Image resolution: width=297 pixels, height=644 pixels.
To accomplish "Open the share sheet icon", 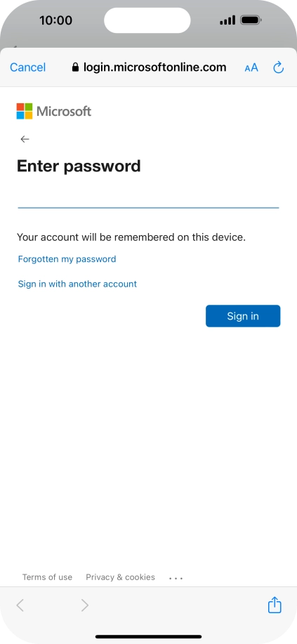I will tap(275, 605).
